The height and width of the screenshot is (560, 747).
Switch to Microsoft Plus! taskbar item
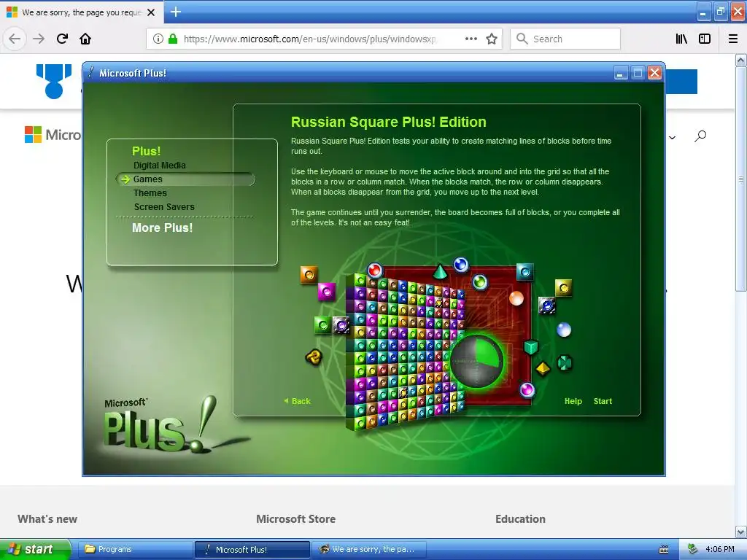tap(252, 549)
